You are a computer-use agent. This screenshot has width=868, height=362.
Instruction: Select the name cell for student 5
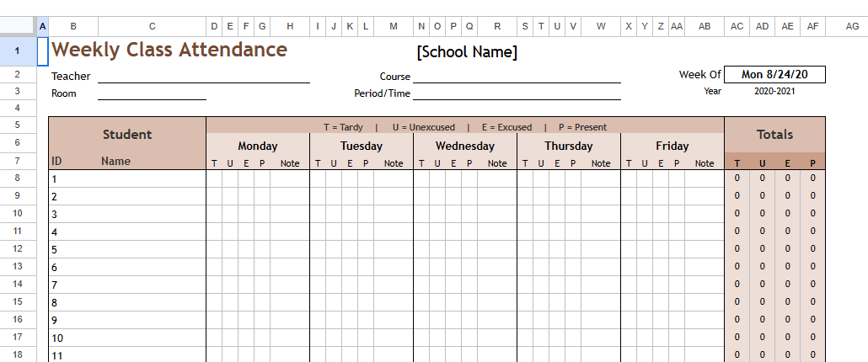pyautogui.click(x=153, y=249)
